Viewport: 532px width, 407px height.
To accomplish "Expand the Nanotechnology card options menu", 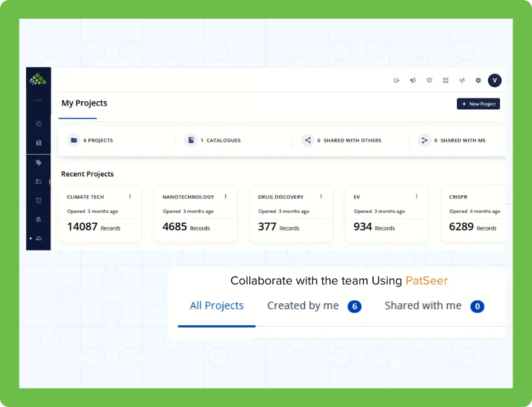I will (x=226, y=197).
